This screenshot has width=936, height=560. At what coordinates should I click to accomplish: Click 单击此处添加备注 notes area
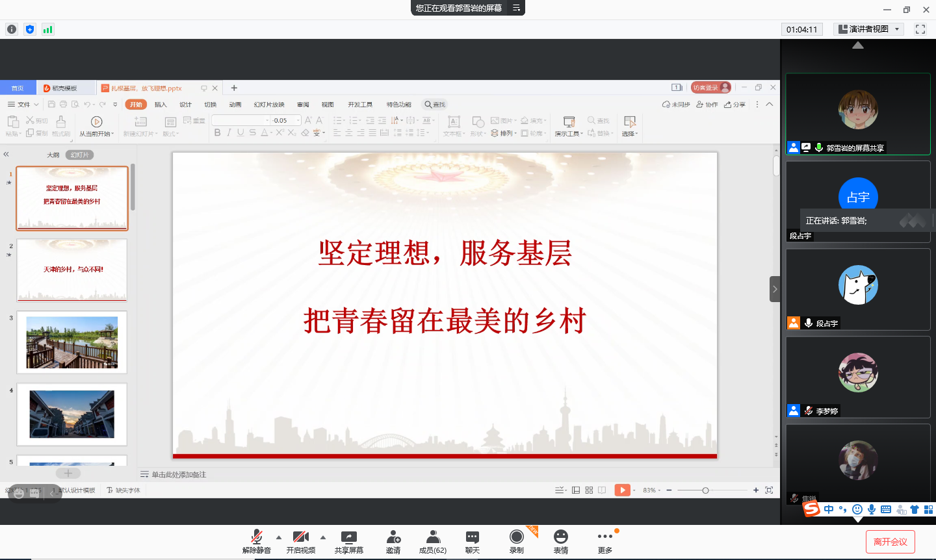click(x=179, y=475)
